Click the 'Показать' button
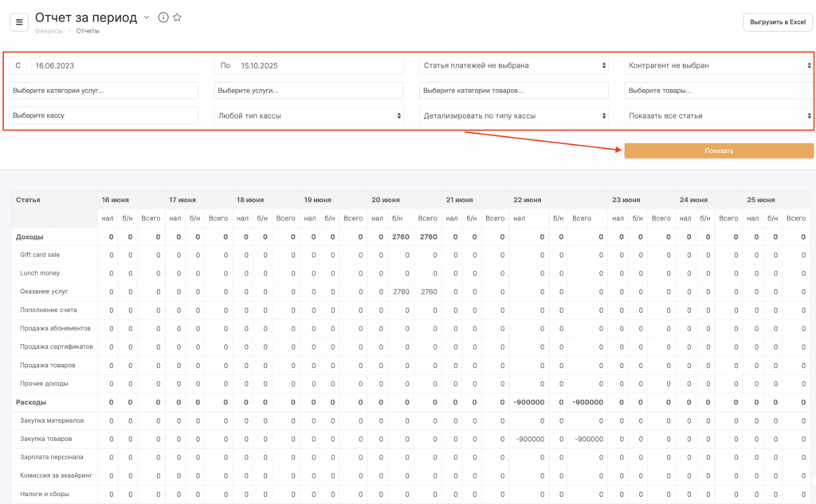 click(718, 150)
